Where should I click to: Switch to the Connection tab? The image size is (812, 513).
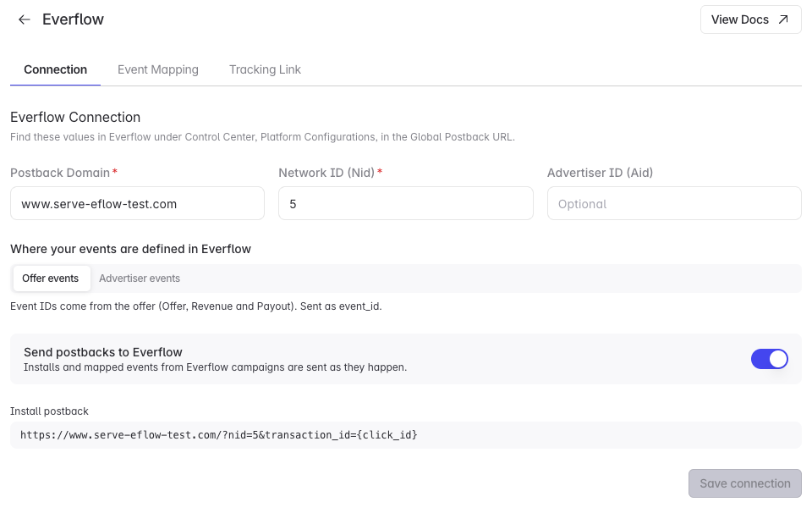56,69
